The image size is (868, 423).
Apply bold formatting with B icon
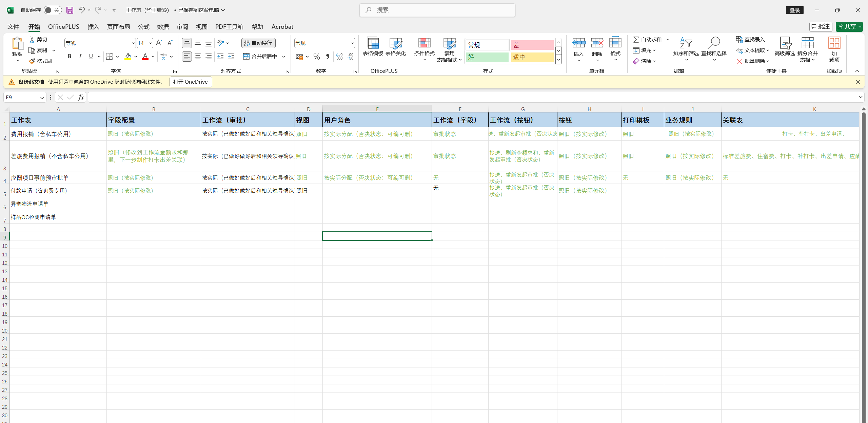pos(70,57)
